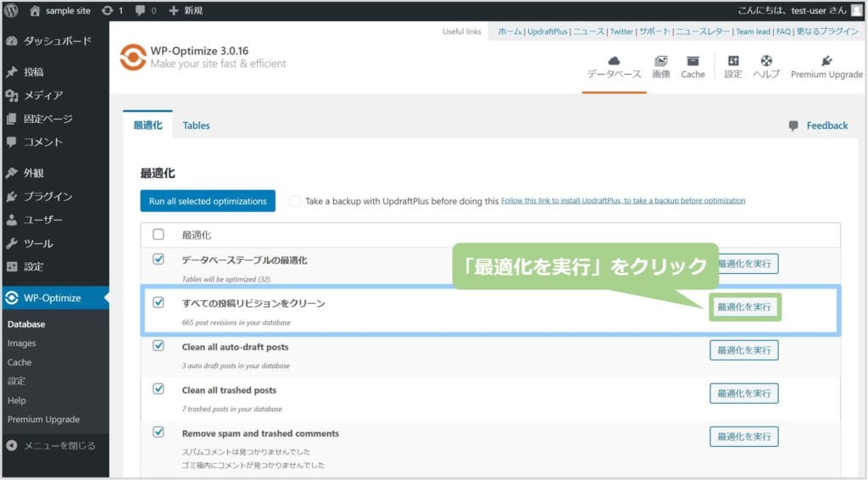
Task: Open the データベース cloud tab
Action: tap(614, 67)
